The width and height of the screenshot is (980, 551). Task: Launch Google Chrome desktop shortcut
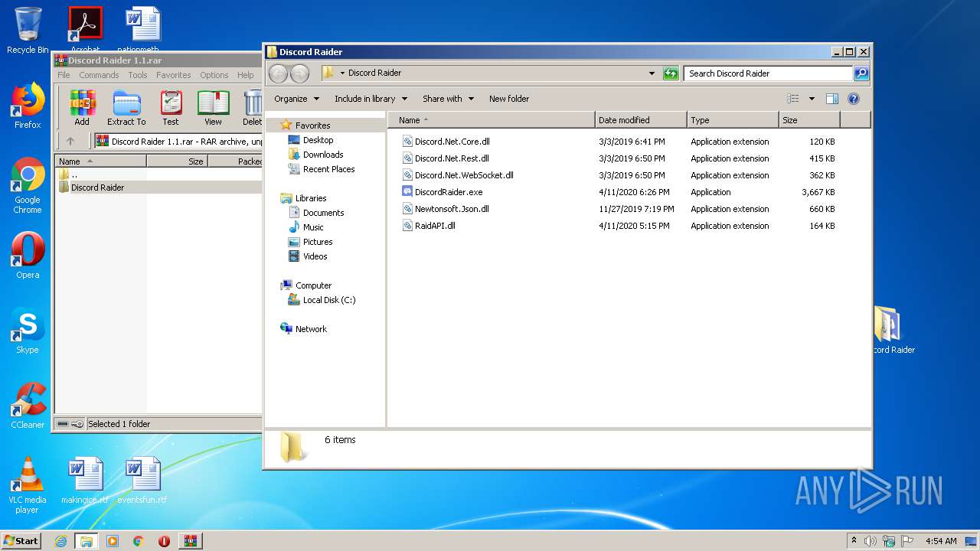[28, 185]
